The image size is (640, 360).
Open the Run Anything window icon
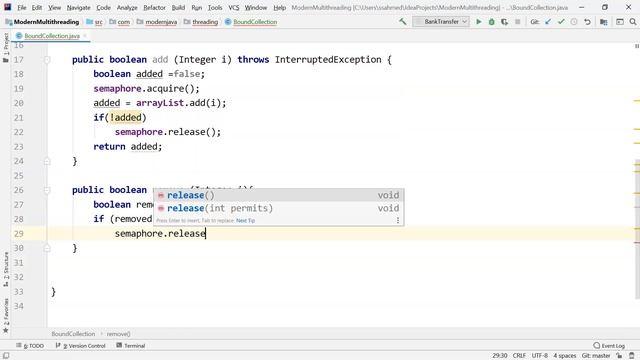pos(620,22)
